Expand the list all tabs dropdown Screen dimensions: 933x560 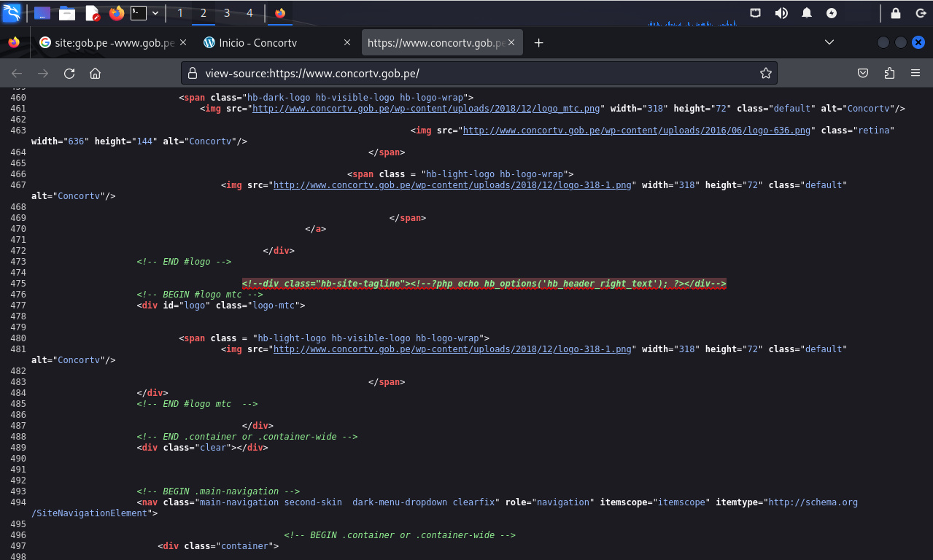point(829,43)
